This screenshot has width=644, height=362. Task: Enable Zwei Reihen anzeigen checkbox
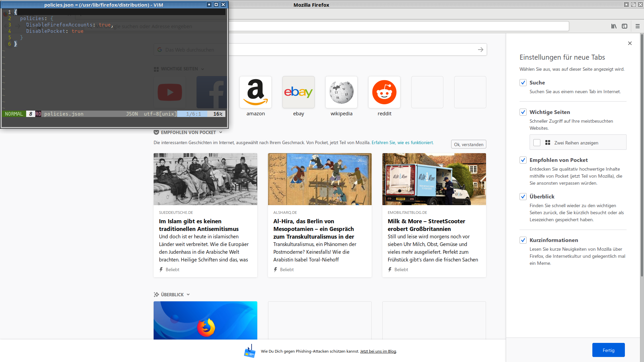537,142
